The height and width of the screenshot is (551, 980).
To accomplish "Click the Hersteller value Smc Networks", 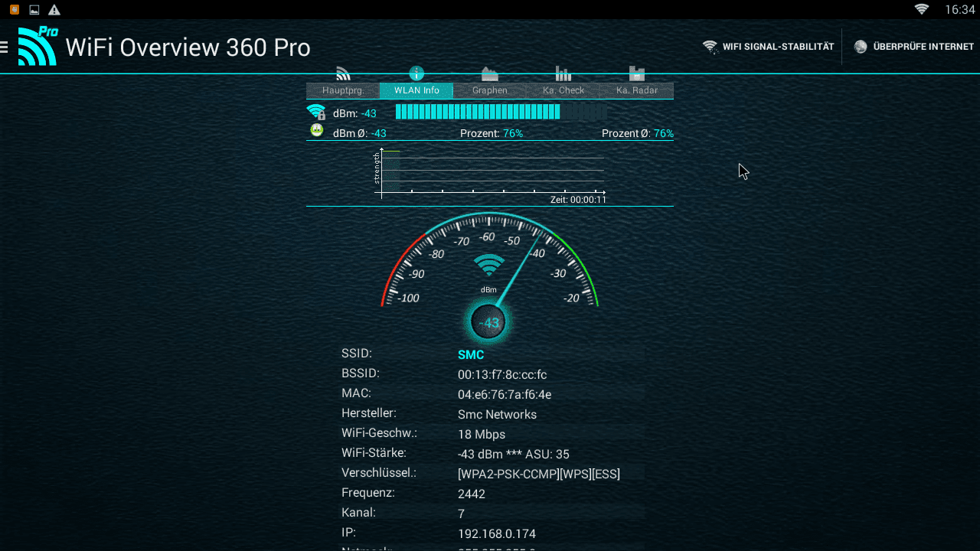I will (497, 415).
